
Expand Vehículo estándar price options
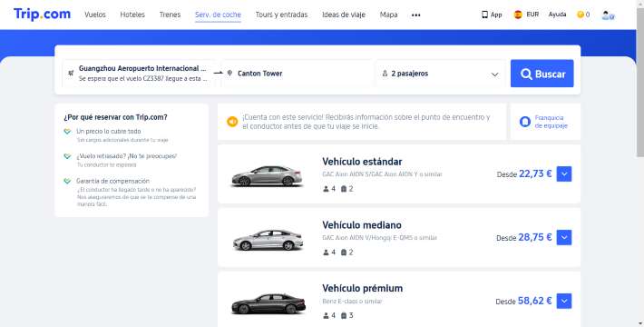click(x=564, y=173)
